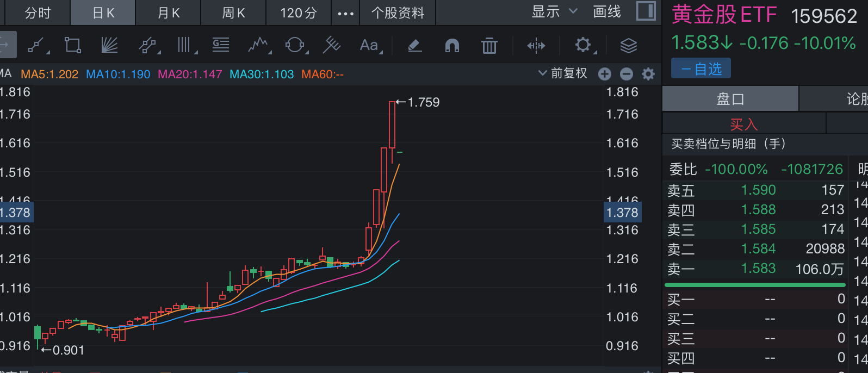868x373 pixels.
Task: Switch to the 月K tab
Action: [169, 13]
